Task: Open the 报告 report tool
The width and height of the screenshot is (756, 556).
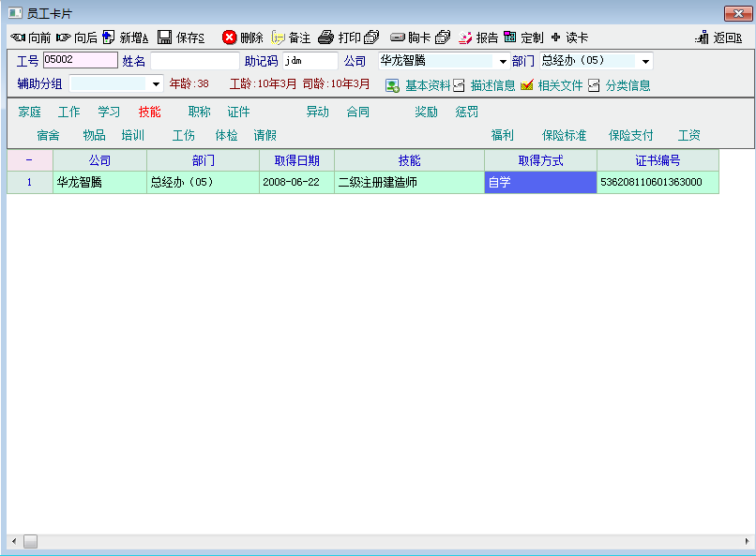Action: coord(465,38)
